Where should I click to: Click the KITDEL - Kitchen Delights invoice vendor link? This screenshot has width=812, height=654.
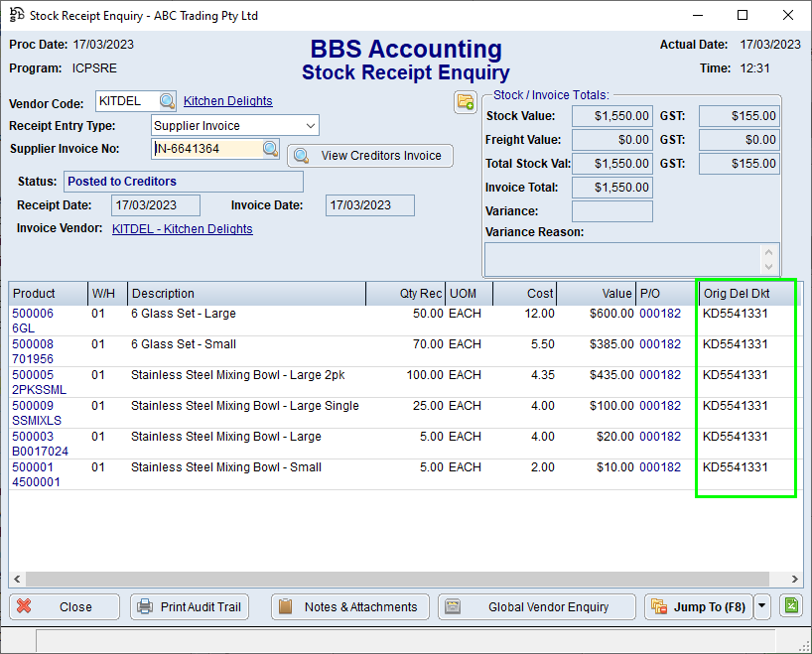click(x=182, y=229)
